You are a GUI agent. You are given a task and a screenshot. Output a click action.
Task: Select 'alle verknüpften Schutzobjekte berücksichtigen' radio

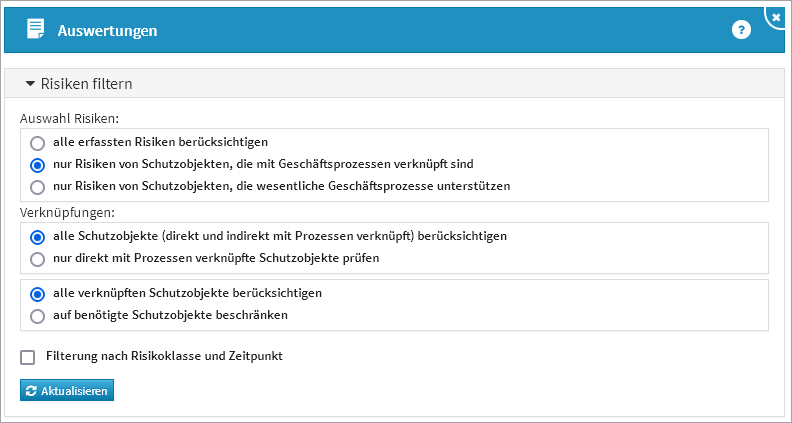pos(38,294)
